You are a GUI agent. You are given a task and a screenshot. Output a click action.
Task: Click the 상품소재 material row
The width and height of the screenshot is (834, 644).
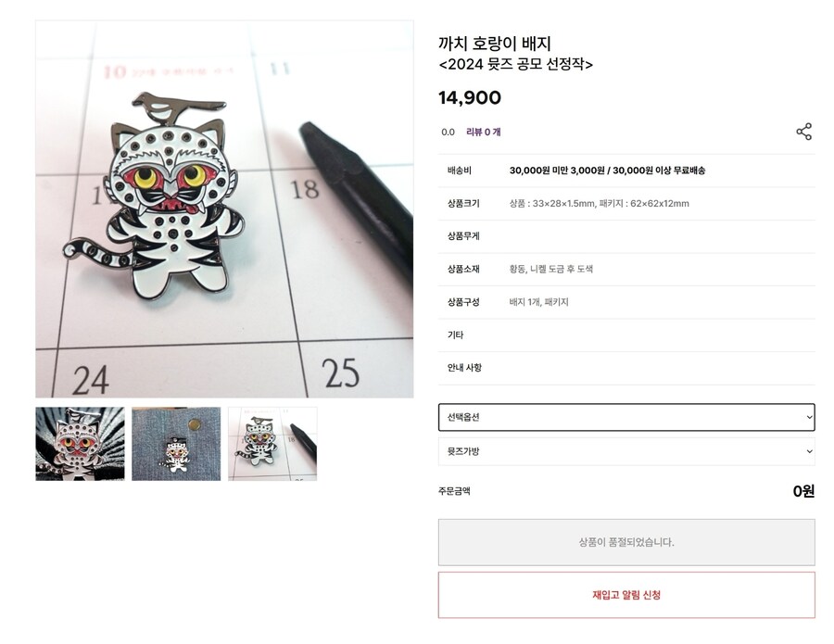[625, 269]
